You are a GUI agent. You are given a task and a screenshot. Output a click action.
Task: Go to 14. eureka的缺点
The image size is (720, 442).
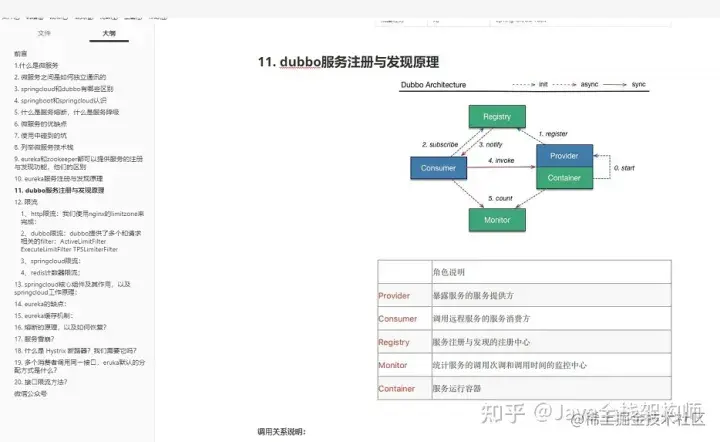[40, 304]
